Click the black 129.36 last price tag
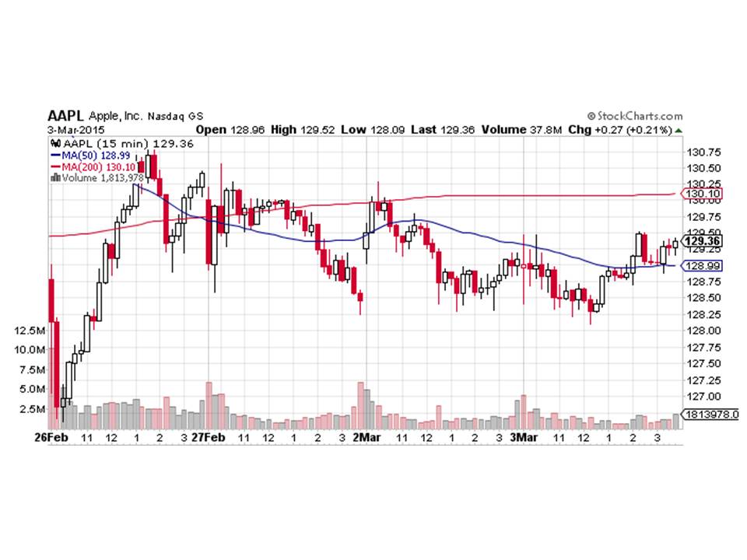The height and width of the screenshot is (560, 747). [x=702, y=241]
